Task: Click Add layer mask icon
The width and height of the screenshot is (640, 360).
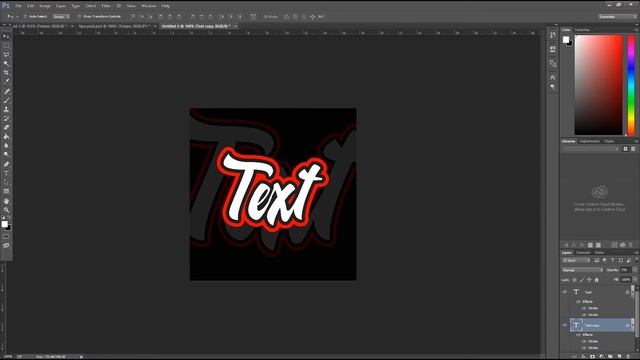Action: [x=593, y=357]
